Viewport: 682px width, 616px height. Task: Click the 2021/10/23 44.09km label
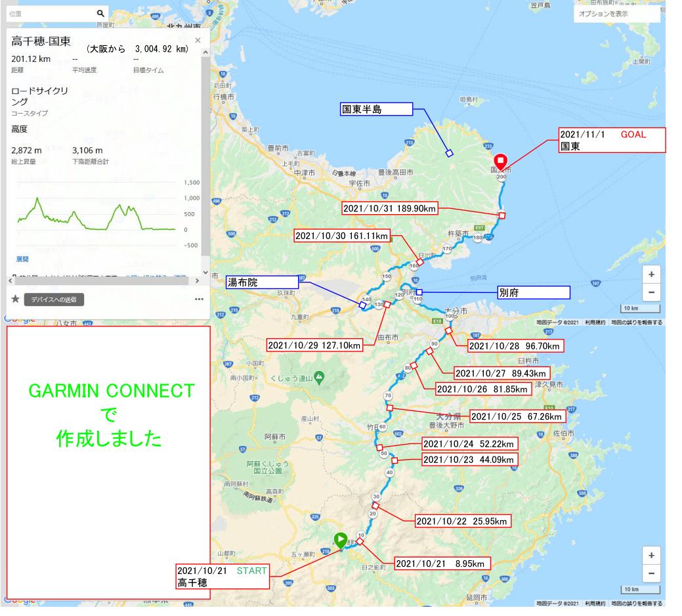[470, 460]
